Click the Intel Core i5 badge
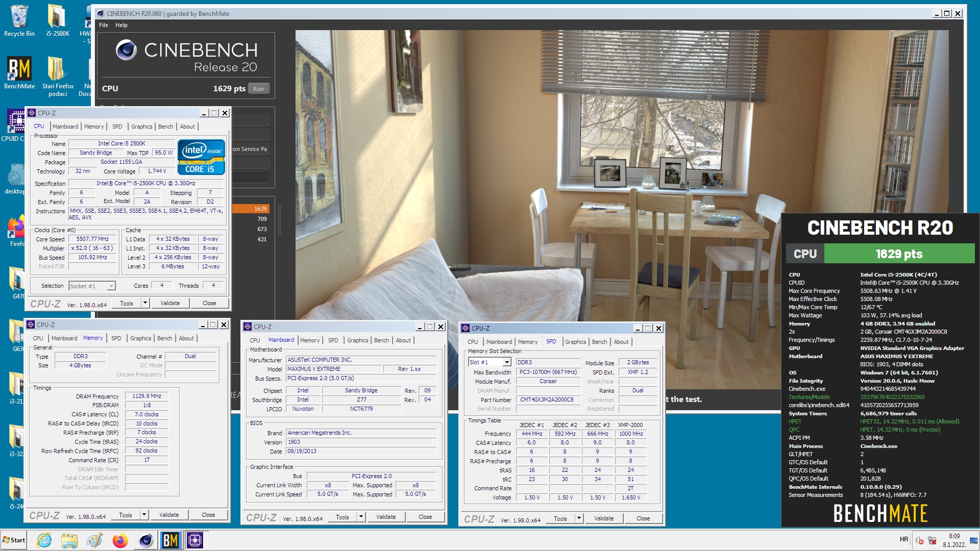The height and width of the screenshot is (551, 980). tap(201, 157)
